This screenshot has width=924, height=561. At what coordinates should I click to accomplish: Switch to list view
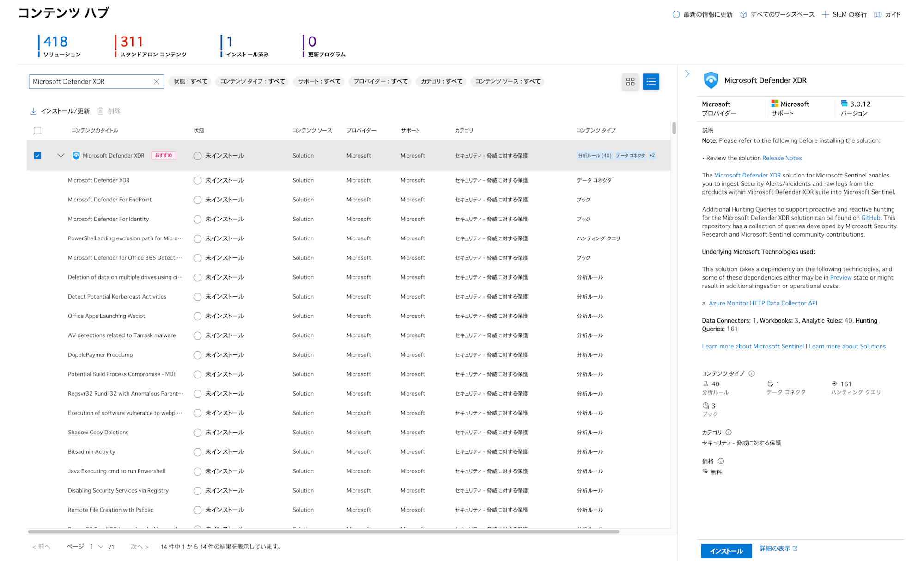[x=651, y=82]
